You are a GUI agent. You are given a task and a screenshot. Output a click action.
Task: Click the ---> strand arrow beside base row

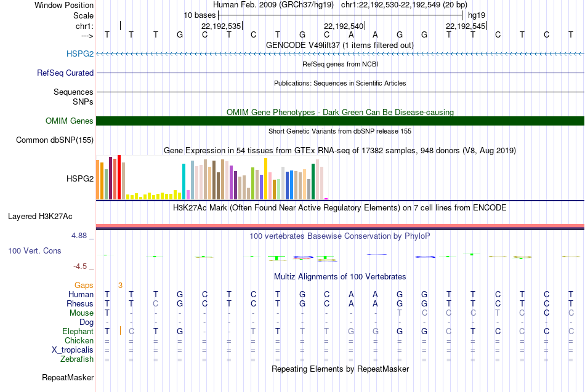point(87,36)
